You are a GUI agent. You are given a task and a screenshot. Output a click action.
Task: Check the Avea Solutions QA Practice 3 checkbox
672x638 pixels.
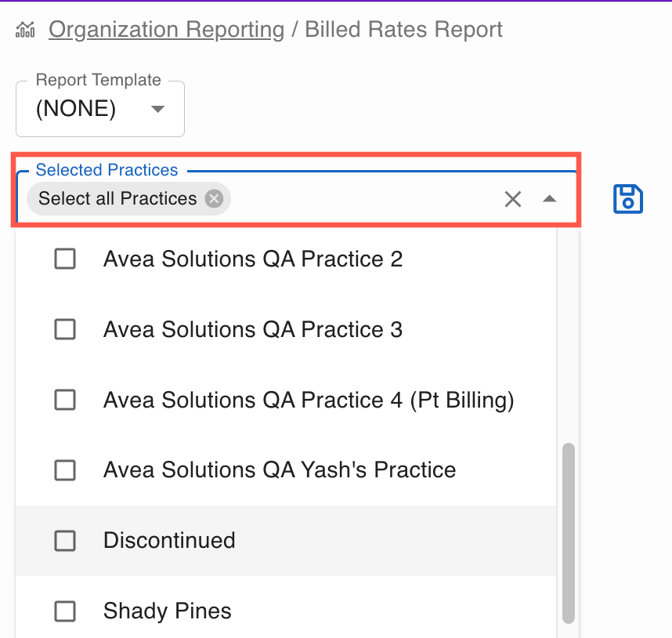65,329
